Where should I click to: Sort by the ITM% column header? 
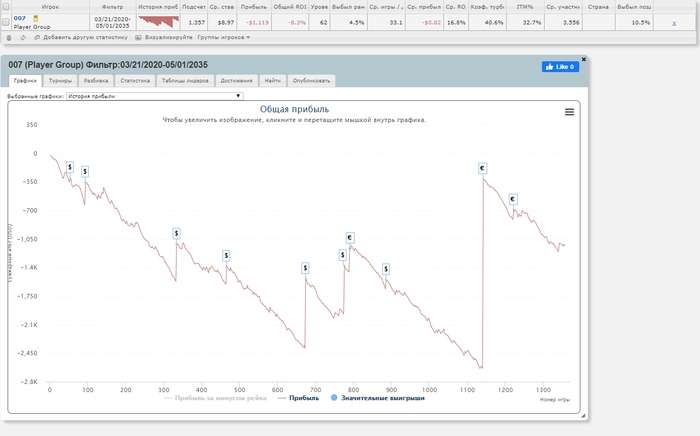coord(525,7)
